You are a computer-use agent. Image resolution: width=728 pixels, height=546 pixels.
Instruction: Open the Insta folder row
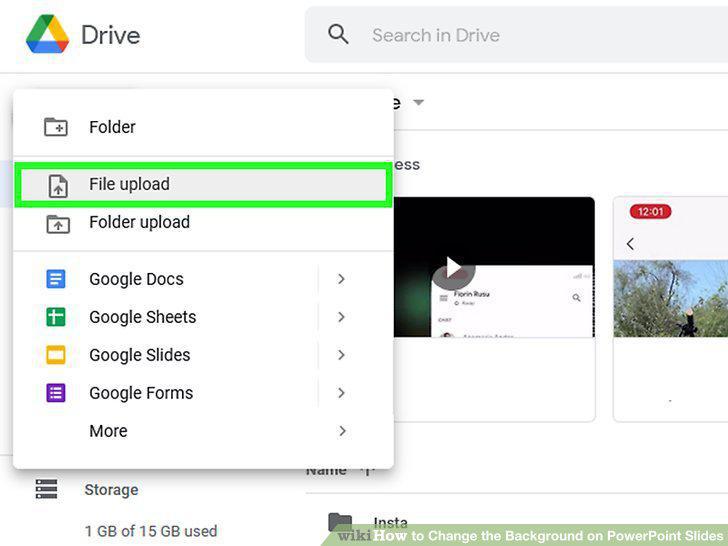point(517,523)
